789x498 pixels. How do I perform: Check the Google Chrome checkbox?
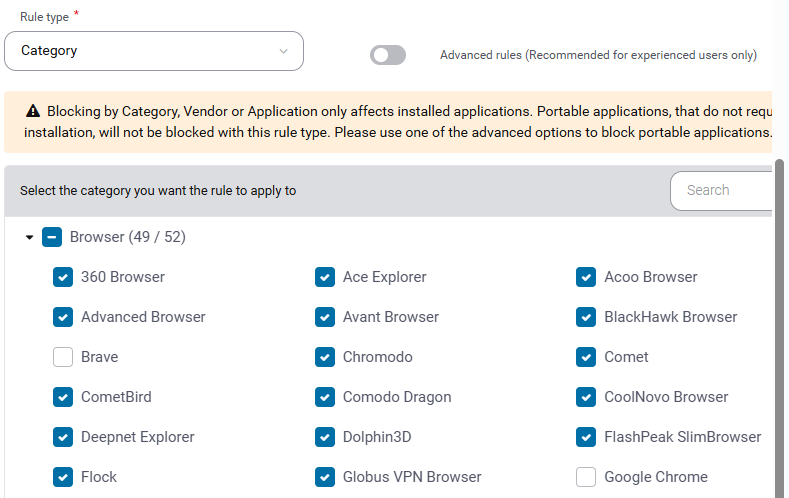[586, 477]
